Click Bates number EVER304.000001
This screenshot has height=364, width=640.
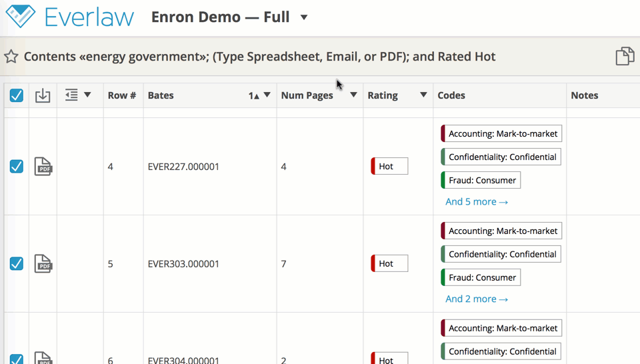[183, 360]
